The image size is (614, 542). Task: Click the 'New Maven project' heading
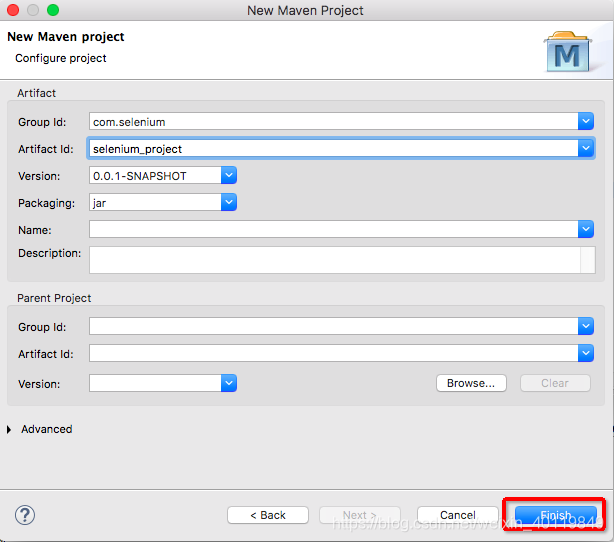66,37
